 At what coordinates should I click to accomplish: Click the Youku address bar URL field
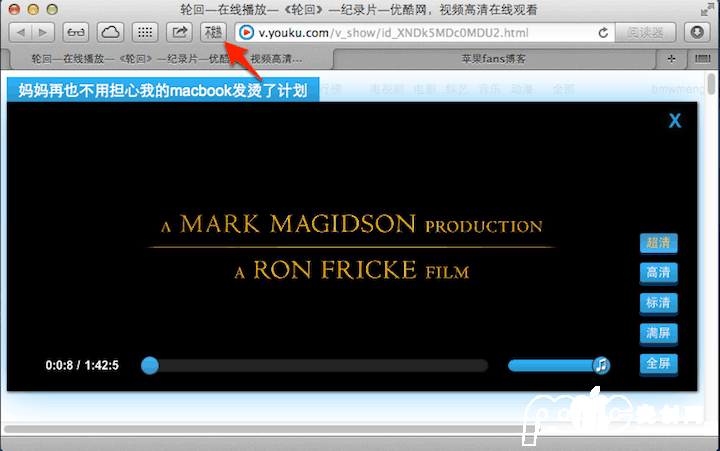click(x=420, y=33)
